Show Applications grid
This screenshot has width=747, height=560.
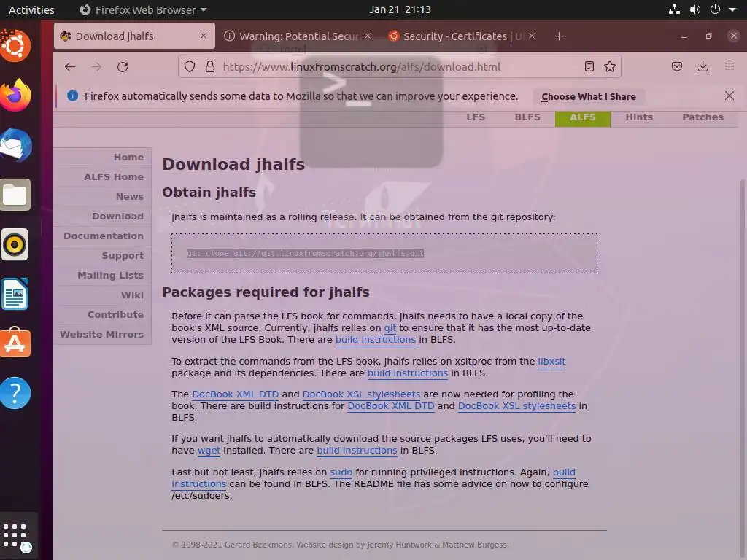click(x=15, y=536)
